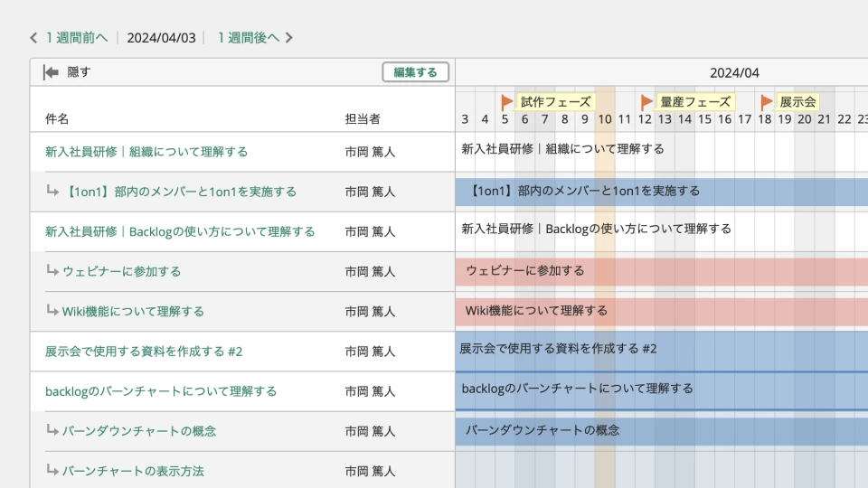The image size is (868, 488).
Task: Click 隠す to hide the task list
Action: tap(79, 72)
